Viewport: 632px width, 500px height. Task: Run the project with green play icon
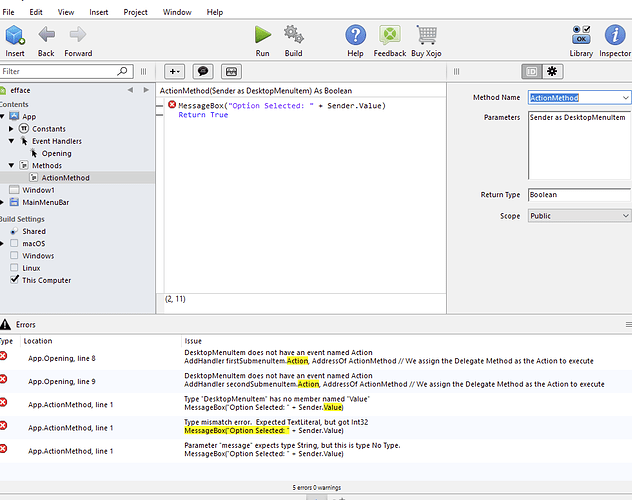[x=263, y=35]
